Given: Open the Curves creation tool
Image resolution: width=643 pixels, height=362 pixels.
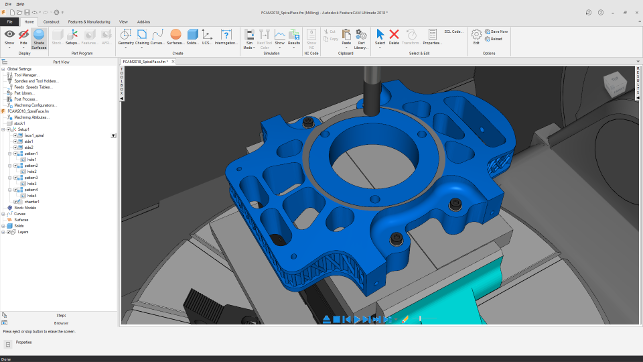Looking at the screenshot, I should click(x=157, y=37).
